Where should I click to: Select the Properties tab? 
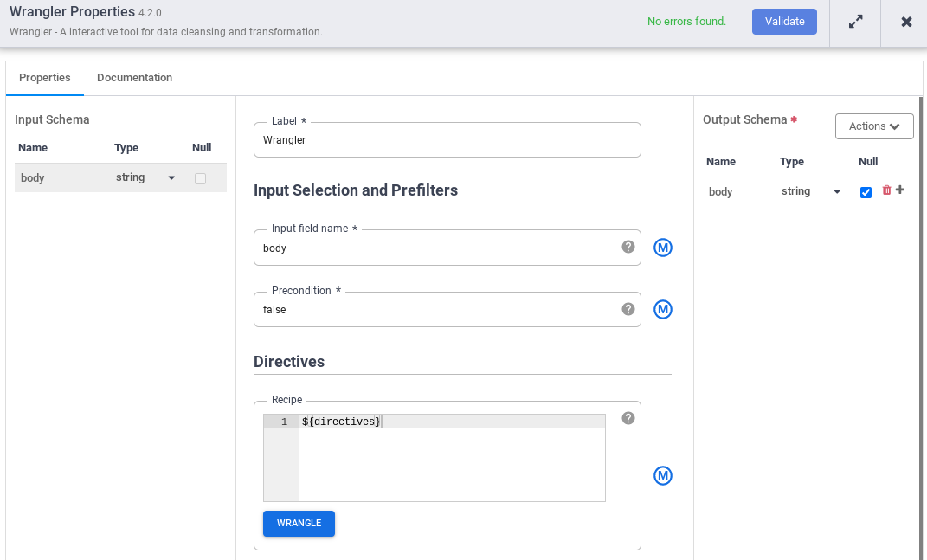[45, 78]
